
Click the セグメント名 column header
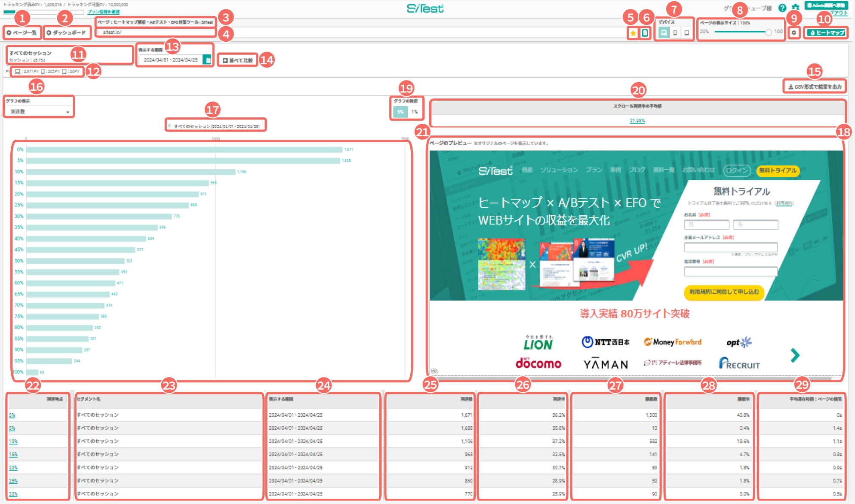(x=169, y=399)
